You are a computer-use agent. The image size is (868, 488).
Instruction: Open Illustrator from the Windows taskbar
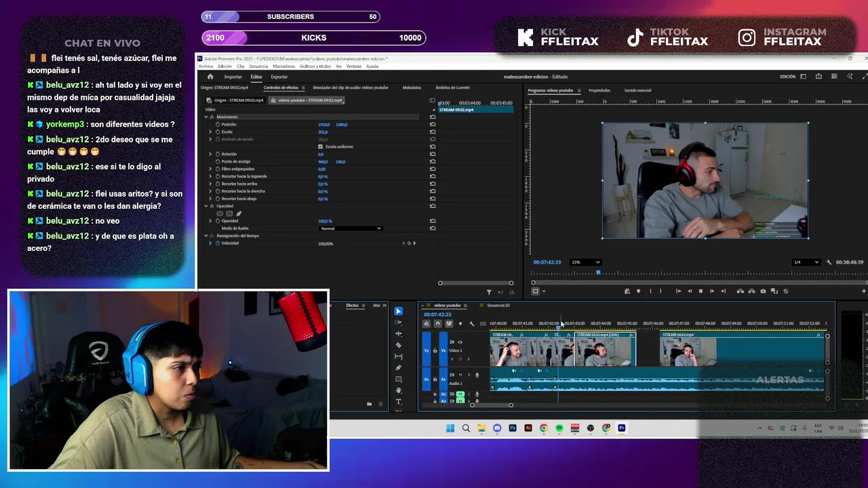[528, 428]
